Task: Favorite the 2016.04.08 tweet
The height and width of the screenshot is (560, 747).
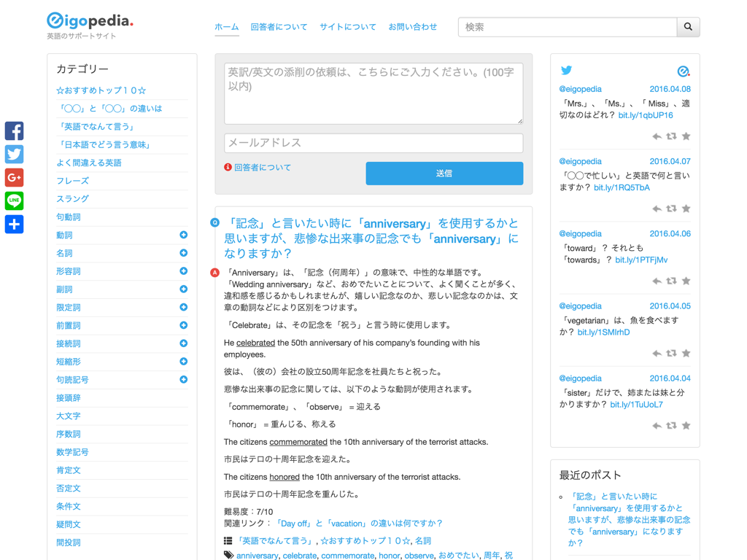Action: [x=686, y=136]
